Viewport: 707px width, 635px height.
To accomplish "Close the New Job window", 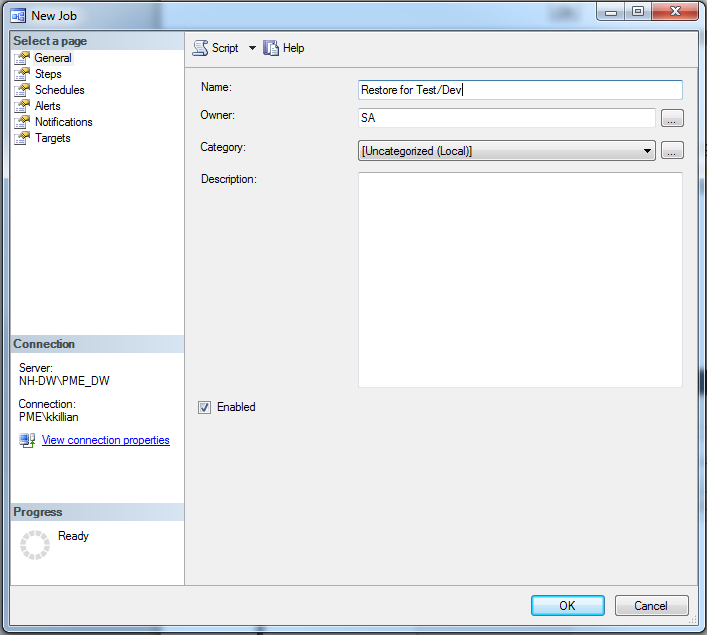I will pos(675,12).
